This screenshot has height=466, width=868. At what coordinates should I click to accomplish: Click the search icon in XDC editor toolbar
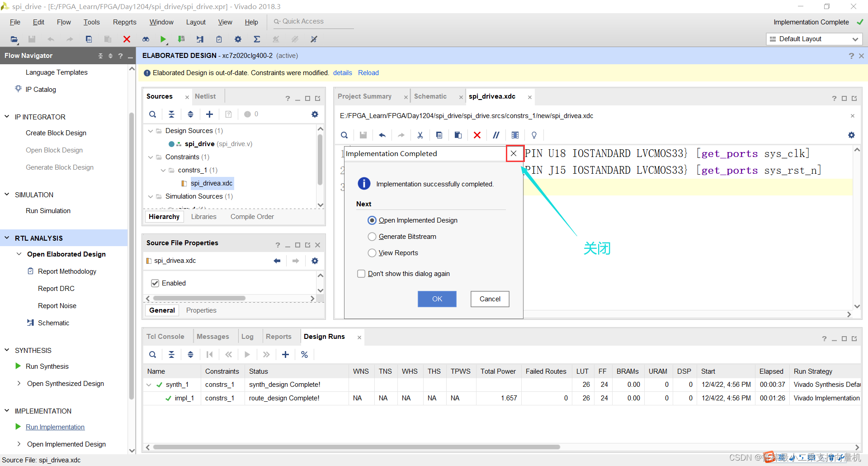tap(344, 135)
